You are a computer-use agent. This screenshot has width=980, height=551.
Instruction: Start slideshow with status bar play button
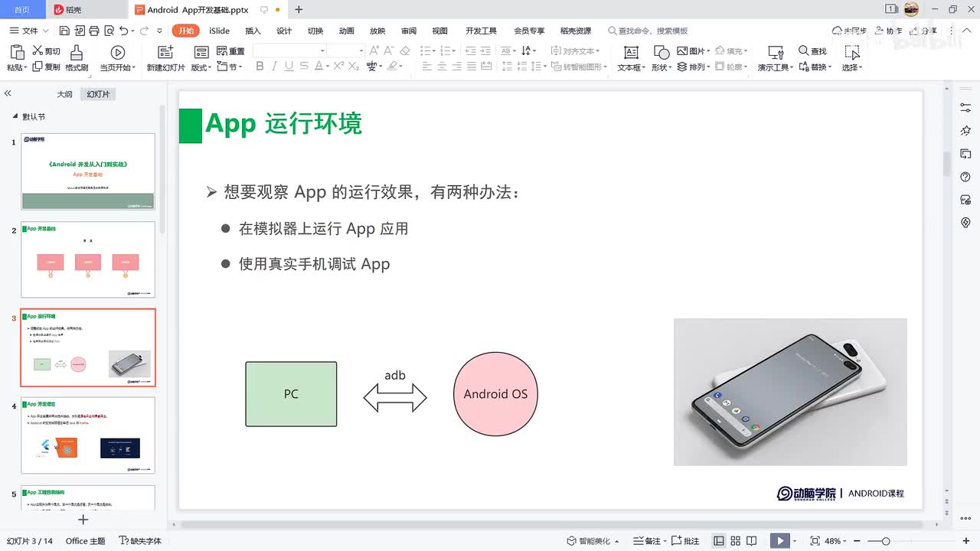point(780,541)
